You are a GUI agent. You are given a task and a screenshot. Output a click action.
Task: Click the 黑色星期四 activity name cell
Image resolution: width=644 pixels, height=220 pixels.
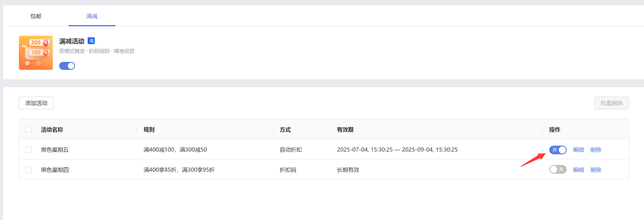coord(55,170)
